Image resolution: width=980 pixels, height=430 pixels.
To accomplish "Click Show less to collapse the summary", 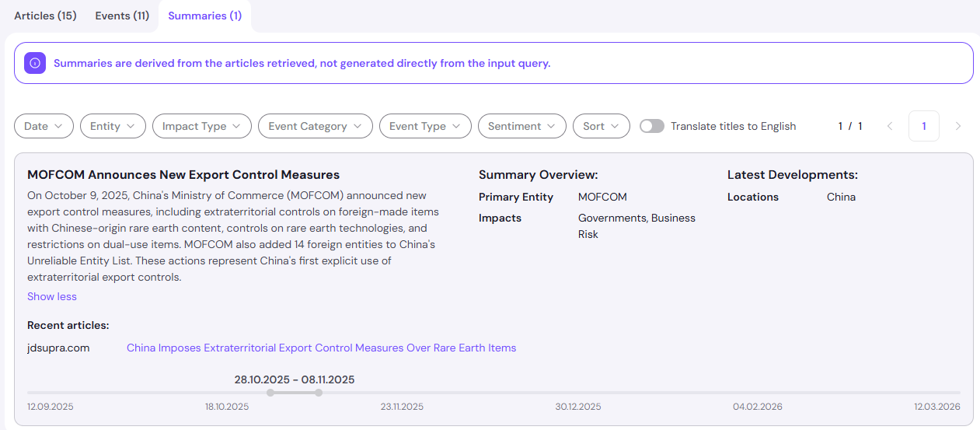I will tap(52, 296).
